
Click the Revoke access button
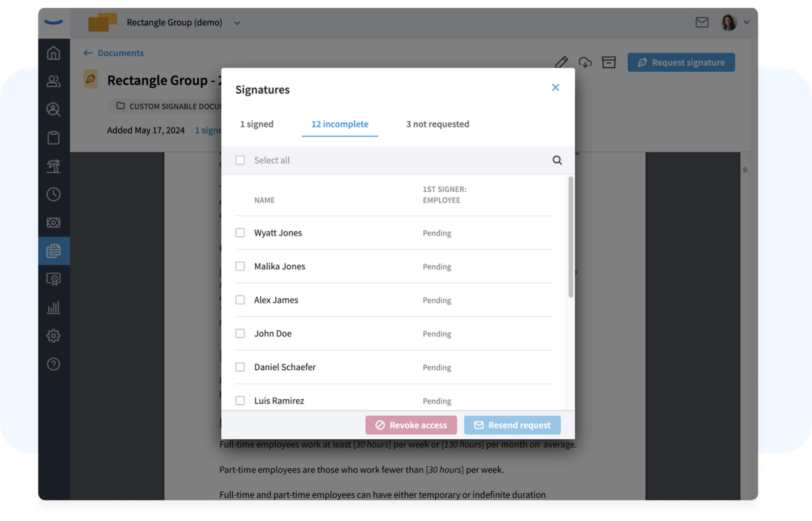411,425
